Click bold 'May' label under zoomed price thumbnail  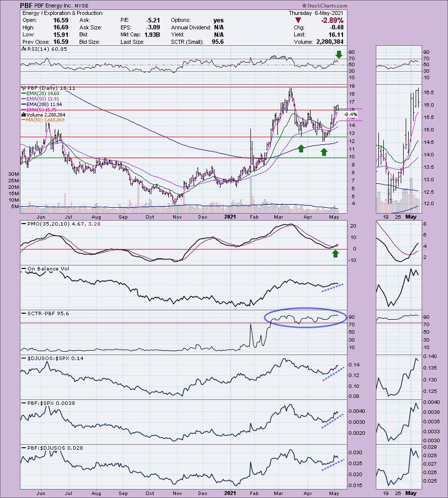pyautogui.click(x=411, y=217)
